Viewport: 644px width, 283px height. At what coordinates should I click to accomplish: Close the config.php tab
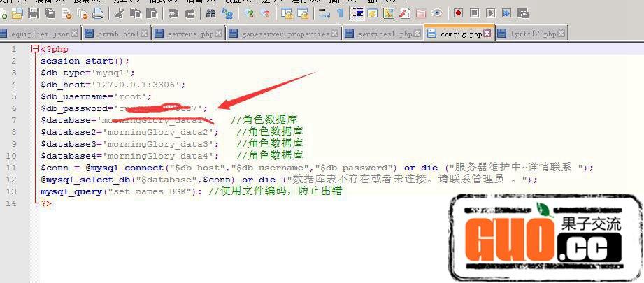487,33
